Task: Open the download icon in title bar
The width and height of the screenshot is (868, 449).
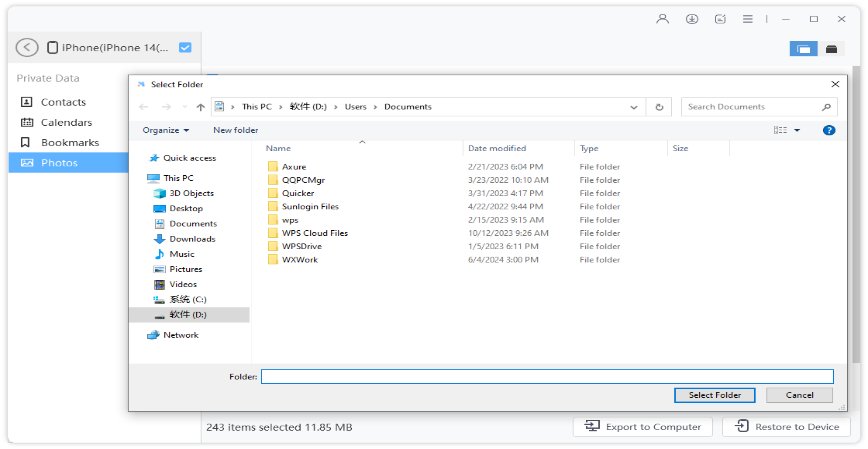Action: tap(691, 19)
